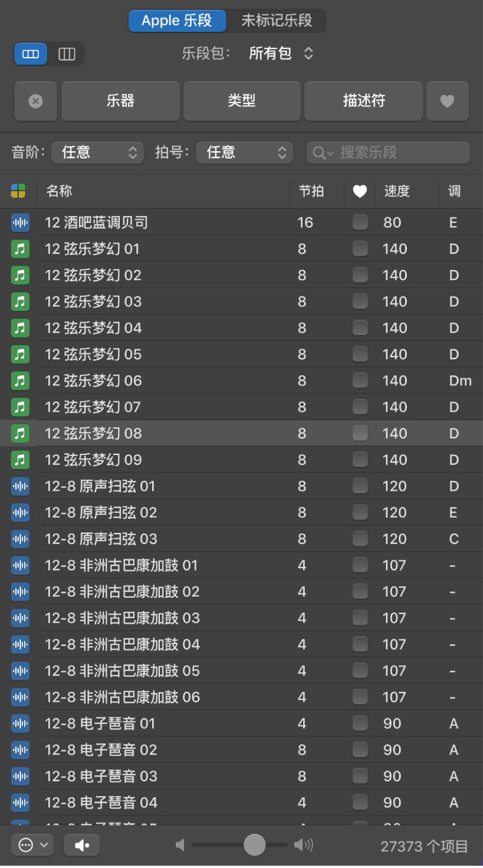Open the 描述符 filter button
Image resolution: width=483 pixels, height=868 pixels.
(364, 101)
